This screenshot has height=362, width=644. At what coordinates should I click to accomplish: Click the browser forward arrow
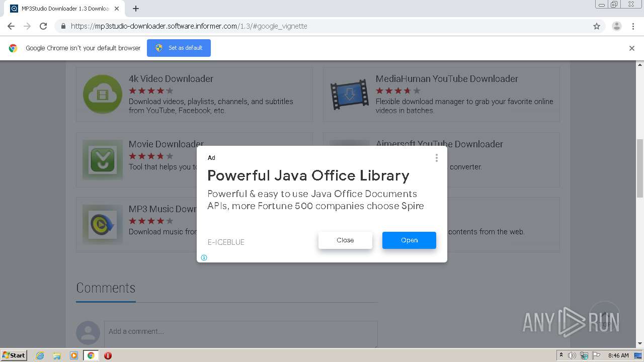coord(27,26)
